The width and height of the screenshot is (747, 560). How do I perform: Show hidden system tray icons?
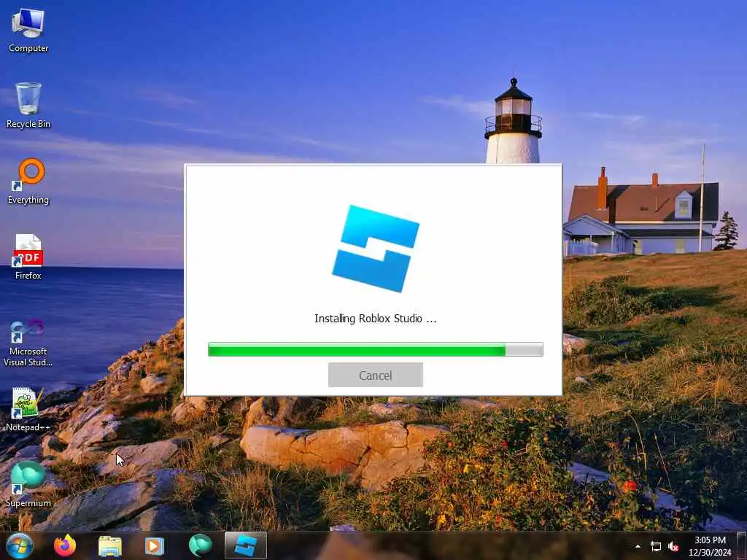638,547
